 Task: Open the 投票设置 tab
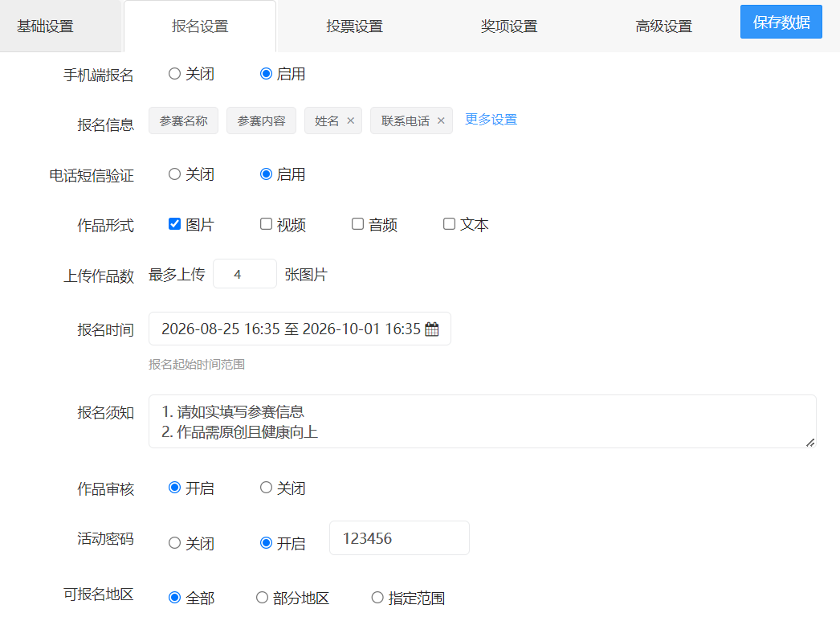[x=355, y=27]
